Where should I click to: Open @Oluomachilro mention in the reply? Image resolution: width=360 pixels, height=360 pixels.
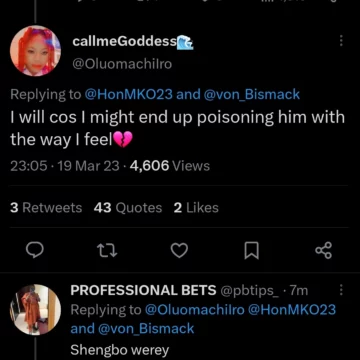tap(195, 310)
